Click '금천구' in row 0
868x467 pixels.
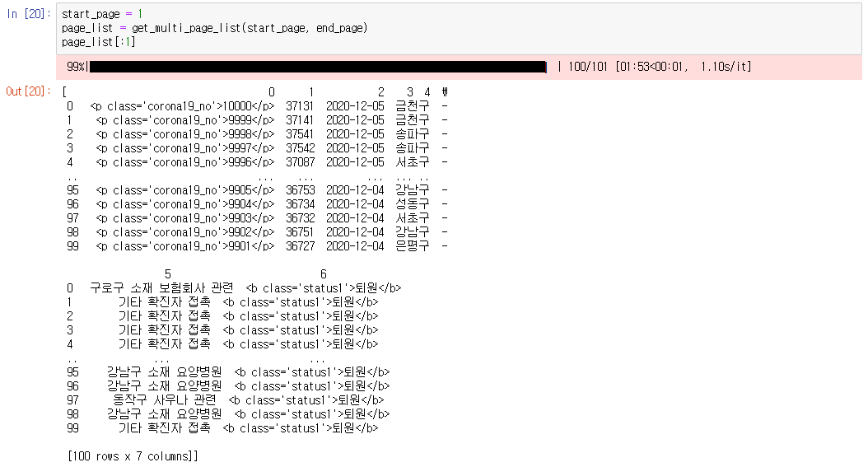pos(413,106)
